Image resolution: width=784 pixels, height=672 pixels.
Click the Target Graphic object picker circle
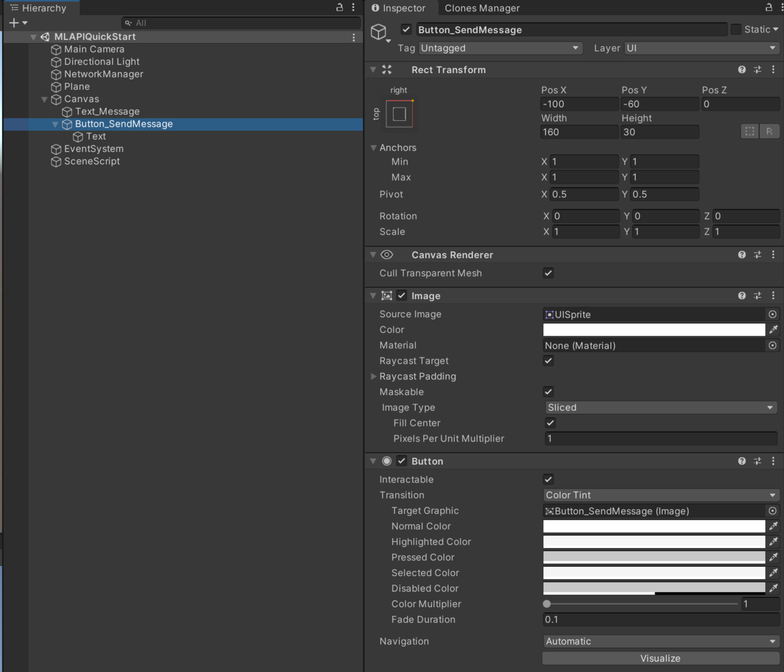(x=773, y=511)
